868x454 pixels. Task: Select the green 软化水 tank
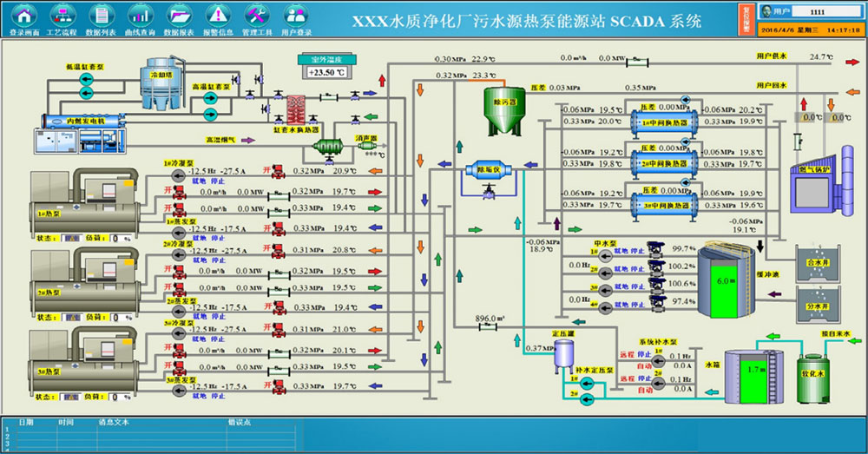point(813,378)
